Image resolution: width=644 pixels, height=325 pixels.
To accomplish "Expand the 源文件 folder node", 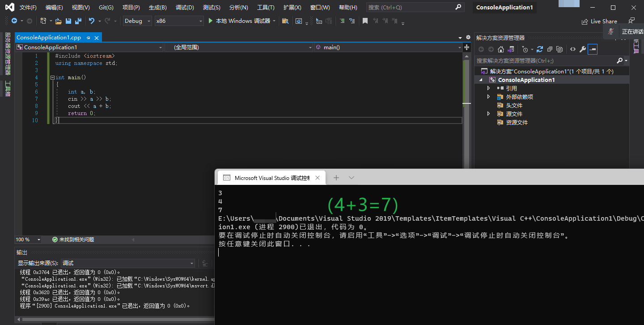I will pyautogui.click(x=488, y=114).
